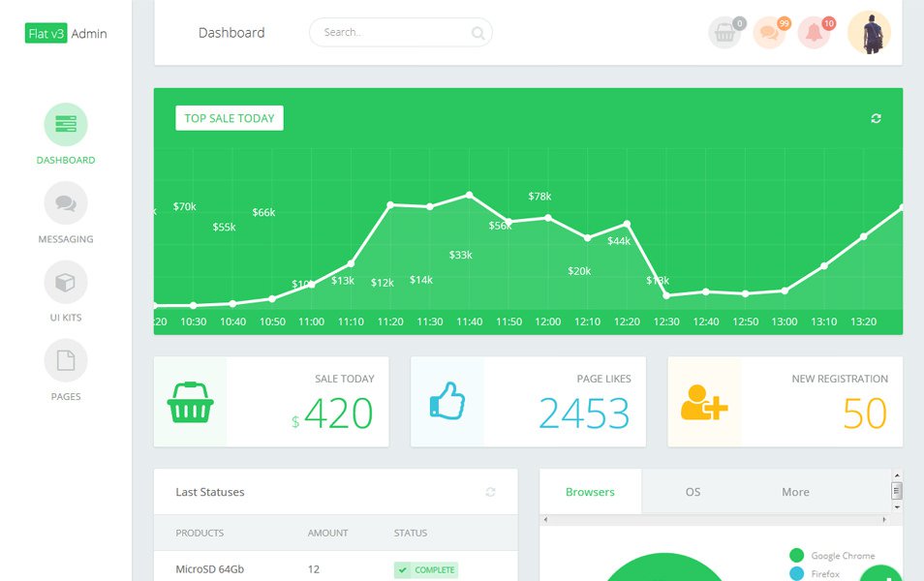Viewport: 924px width, 581px height.
Task: Click the PRODUCTS column header
Action: pos(200,533)
